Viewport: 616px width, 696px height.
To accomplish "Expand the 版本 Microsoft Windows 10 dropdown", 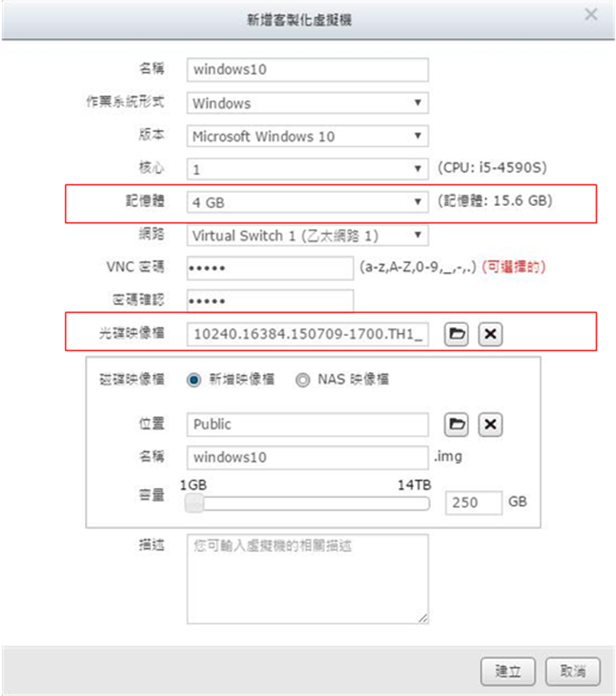I will (307, 136).
